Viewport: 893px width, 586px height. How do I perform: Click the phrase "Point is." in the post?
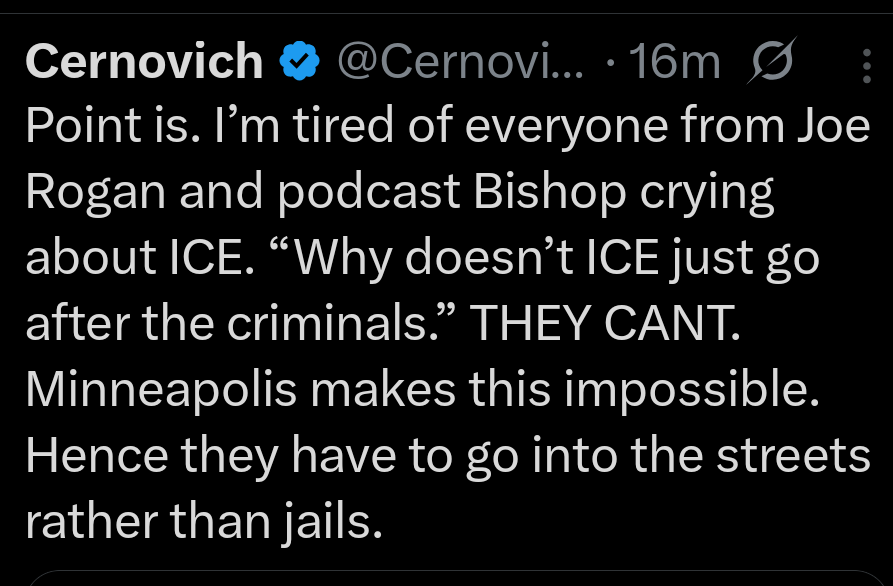click(102, 129)
